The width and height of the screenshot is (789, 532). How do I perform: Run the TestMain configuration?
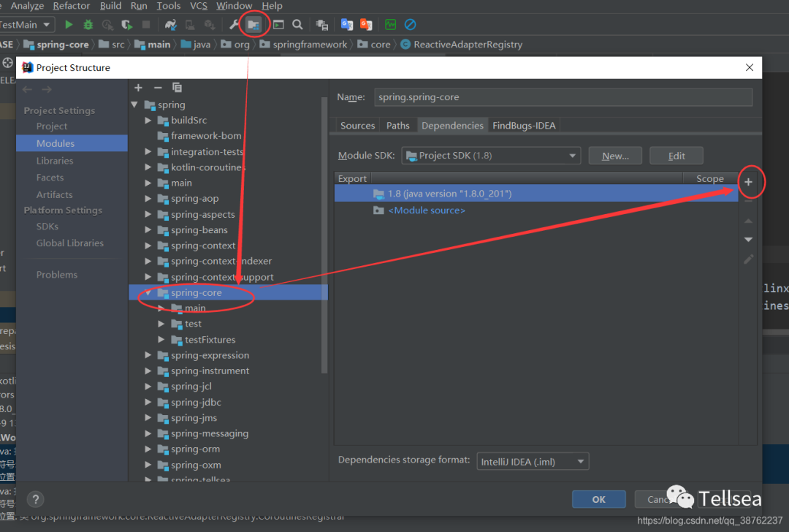69,24
